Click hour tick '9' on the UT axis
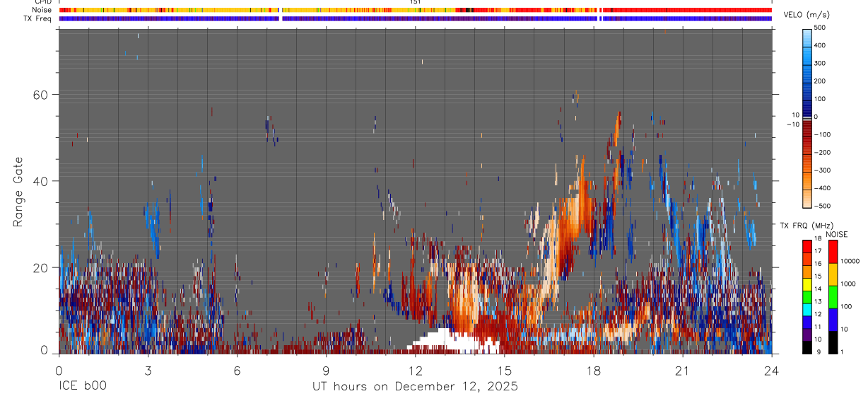This screenshot has height=401, width=868. pyautogui.click(x=326, y=370)
